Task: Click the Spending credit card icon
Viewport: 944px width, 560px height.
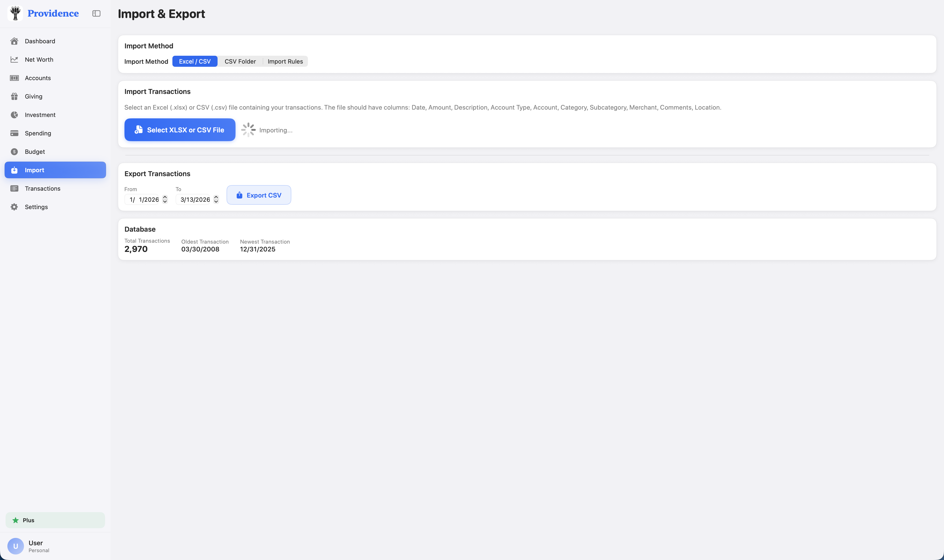Action: [14, 133]
